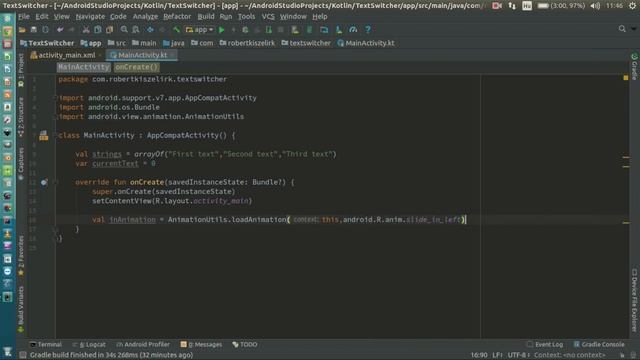The image size is (640, 360).
Task: Open the Build menu
Action: coord(206,17)
